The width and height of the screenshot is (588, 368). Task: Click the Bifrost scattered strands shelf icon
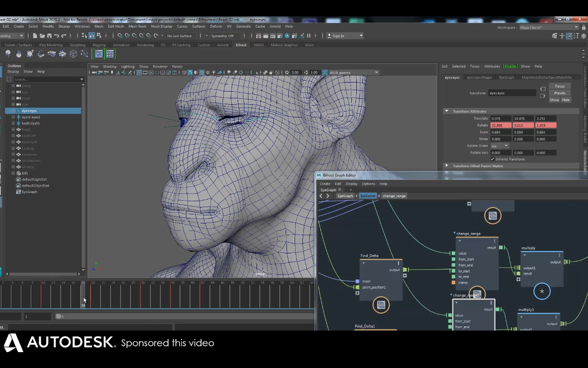coord(84,54)
